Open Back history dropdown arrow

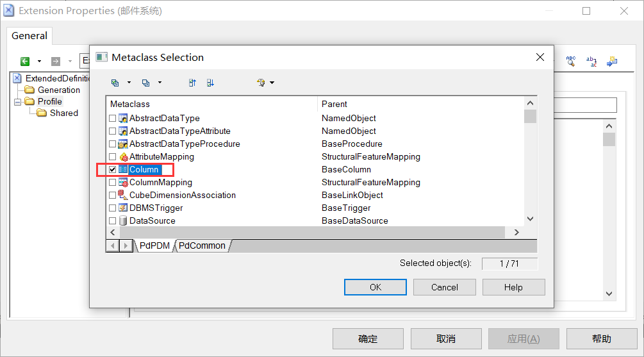click(x=40, y=62)
